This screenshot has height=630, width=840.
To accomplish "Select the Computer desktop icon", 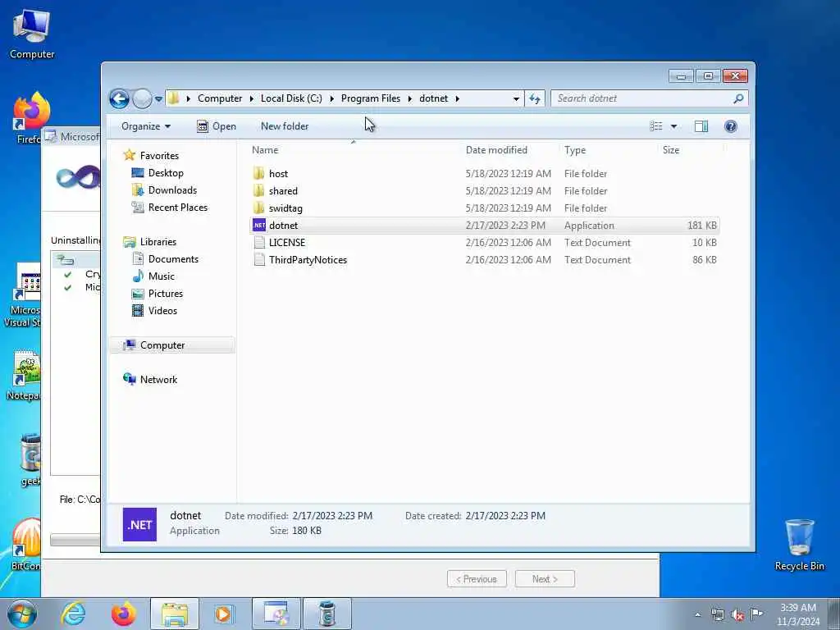I will (x=32, y=34).
